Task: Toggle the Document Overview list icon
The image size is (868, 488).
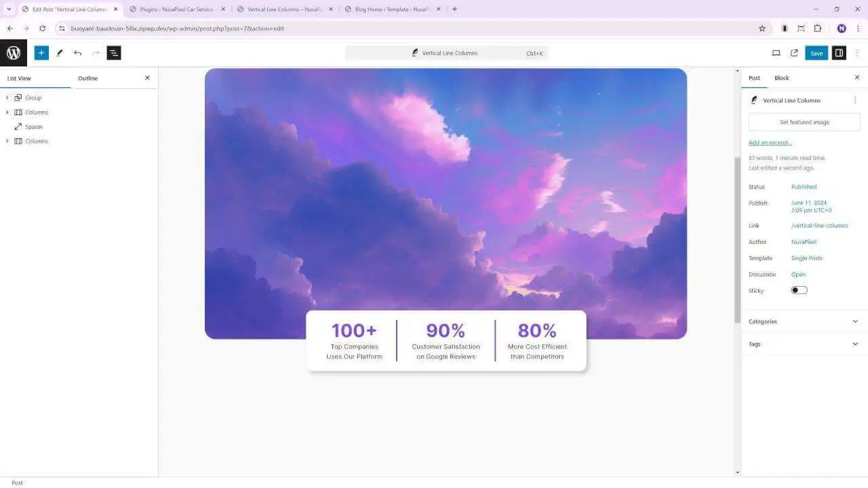Action: click(114, 53)
